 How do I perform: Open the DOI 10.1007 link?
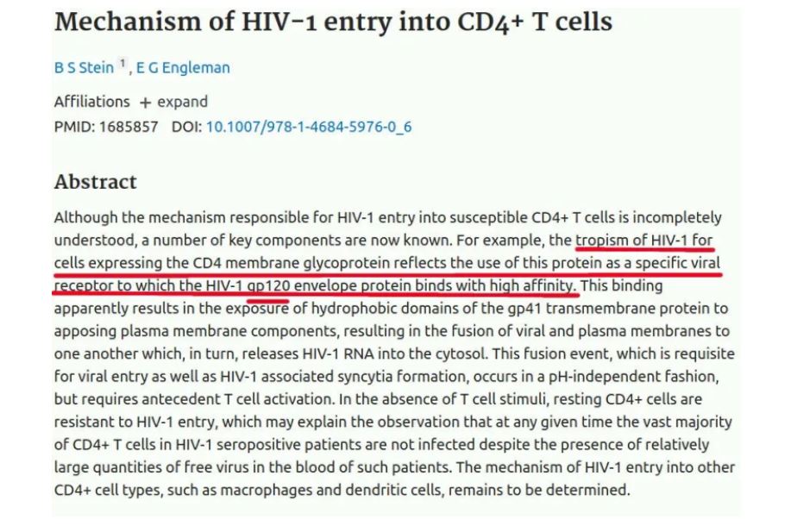(308, 127)
